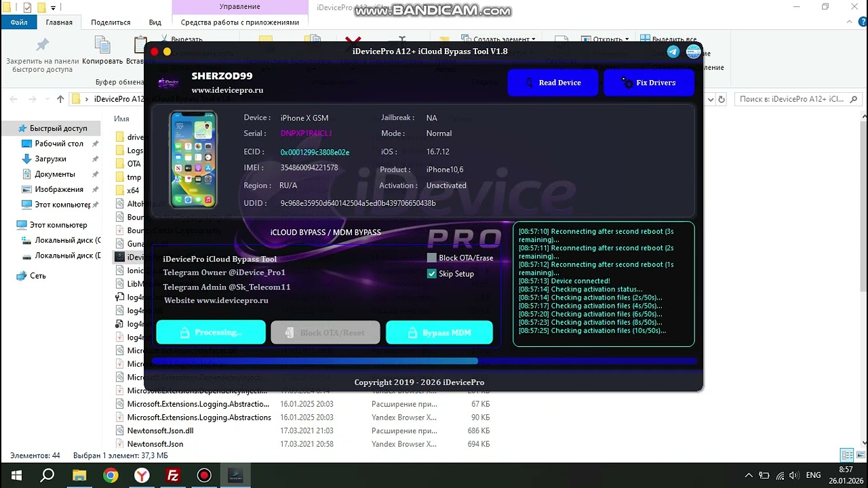Open the Telegram icon in iDevicePro title bar
This screenshot has width=868, height=488.
point(673,52)
